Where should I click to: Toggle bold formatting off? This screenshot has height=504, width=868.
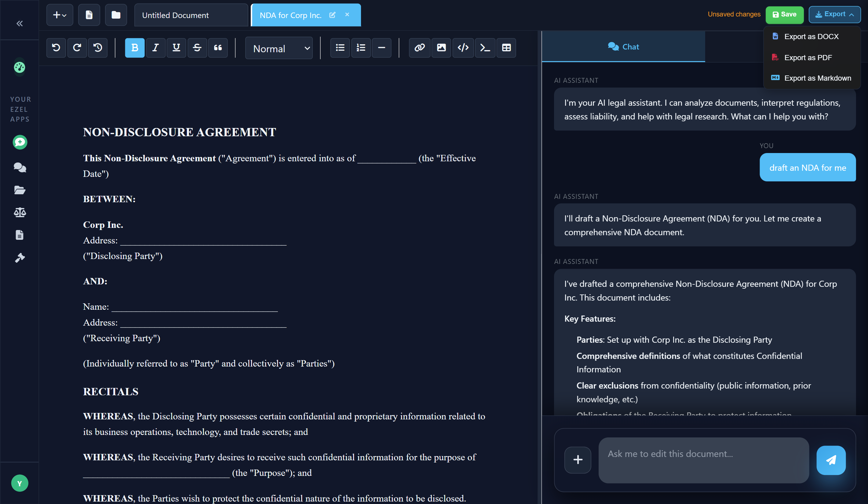click(135, 48)
